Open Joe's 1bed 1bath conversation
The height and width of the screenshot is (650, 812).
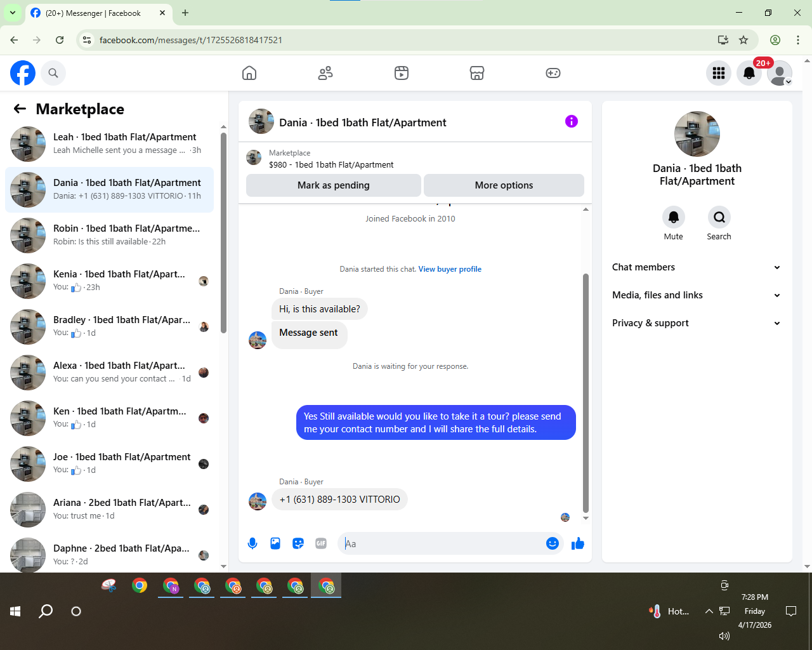tap(109, 464)
